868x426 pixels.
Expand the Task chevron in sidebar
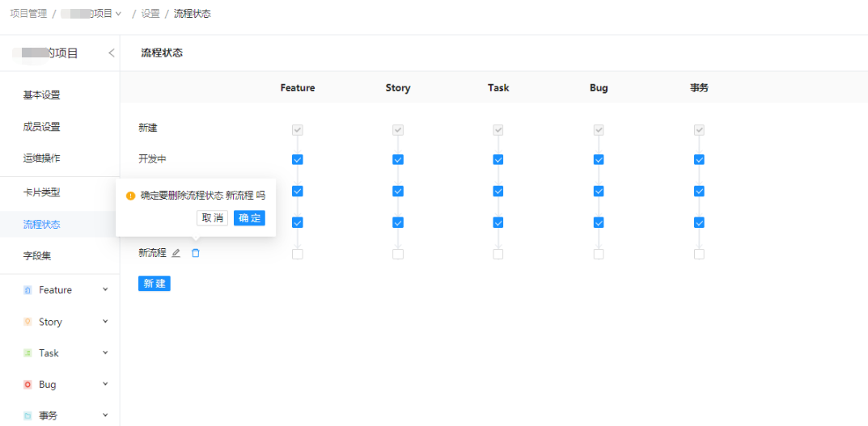pos(105,352)
